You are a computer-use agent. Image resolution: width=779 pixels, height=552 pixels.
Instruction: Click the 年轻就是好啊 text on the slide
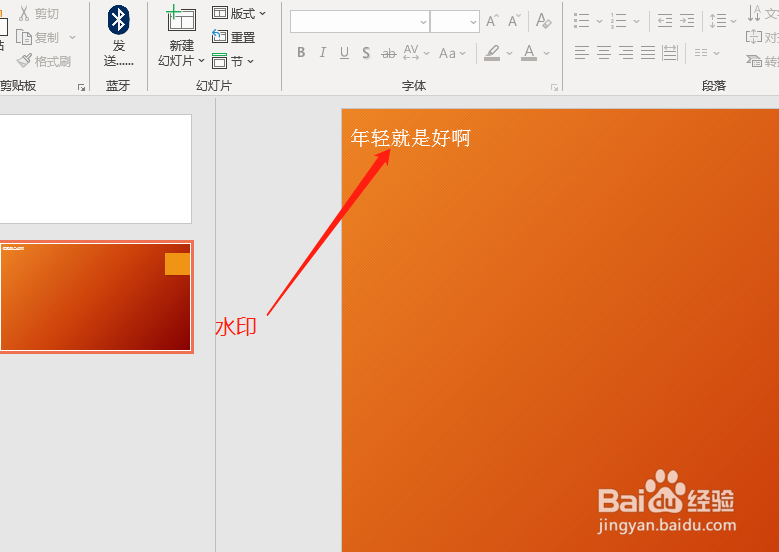tap(410, 138)
